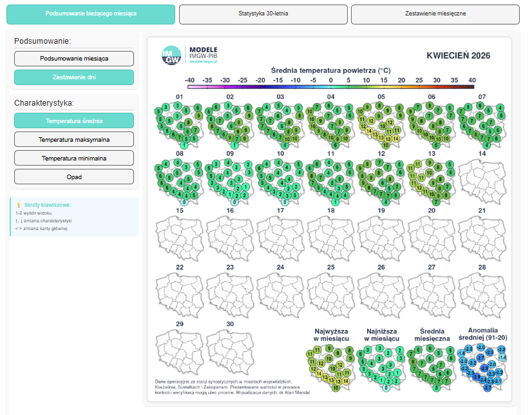The width and height of the screenshot is (532, 415).
Task: Click the lightbulb icon by Skróty klawiszowe
Action: pyautogui.click(x=19, y=205)
